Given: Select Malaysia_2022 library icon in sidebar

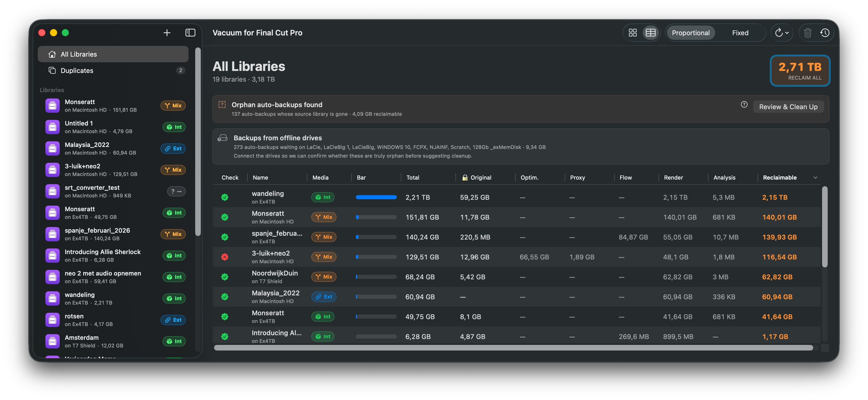Looking at the screenshot, I should pos(53,149).
